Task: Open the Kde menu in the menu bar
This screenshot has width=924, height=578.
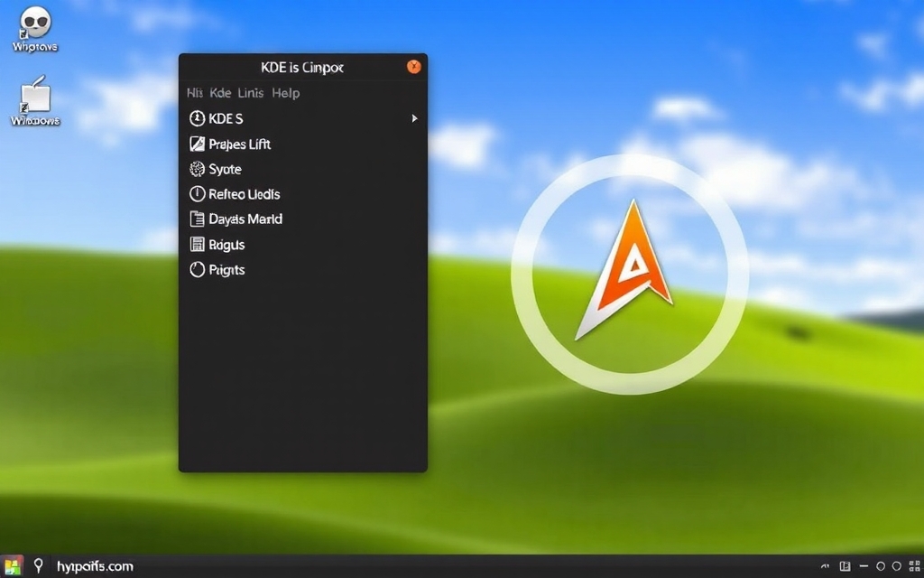Action: tap(220, 93)
